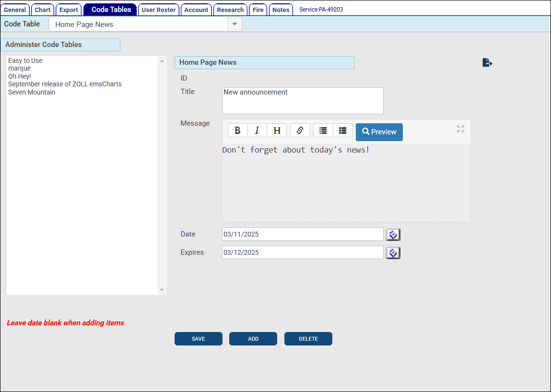Image resolution: width=551 pixels, height=392 pixels.
Task: Preview the news message
Action: [379, 132]
